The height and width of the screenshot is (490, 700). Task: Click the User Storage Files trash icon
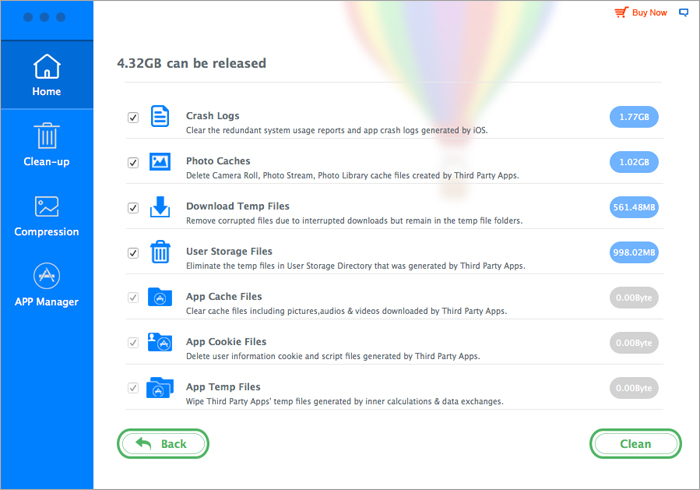pos(160,252)
